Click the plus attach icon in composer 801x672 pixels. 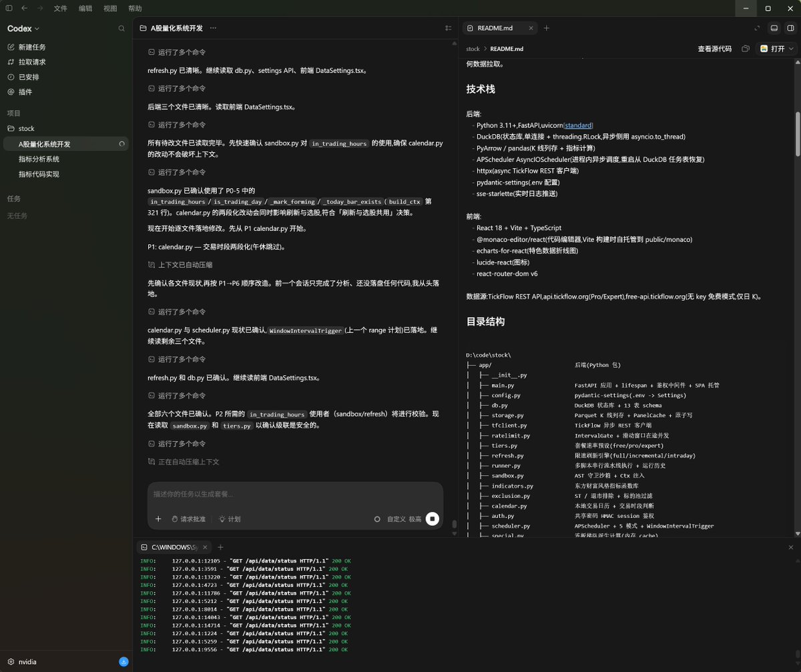coord(158,519)
